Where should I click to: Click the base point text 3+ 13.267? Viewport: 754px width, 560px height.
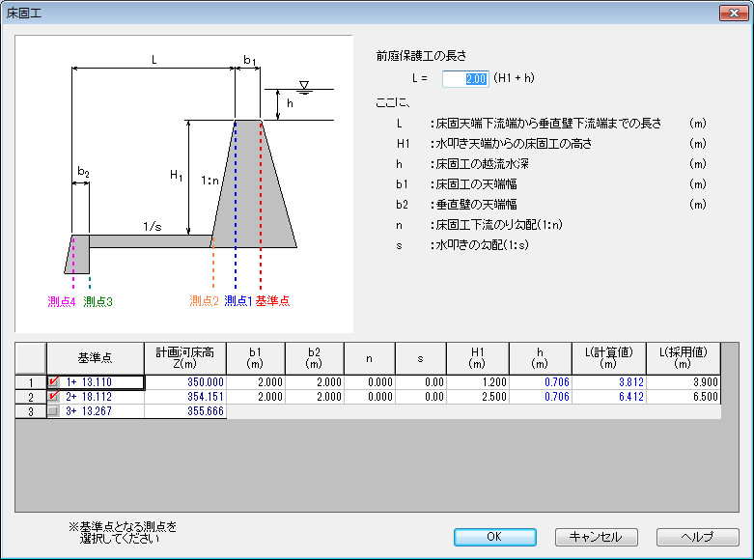89,411
